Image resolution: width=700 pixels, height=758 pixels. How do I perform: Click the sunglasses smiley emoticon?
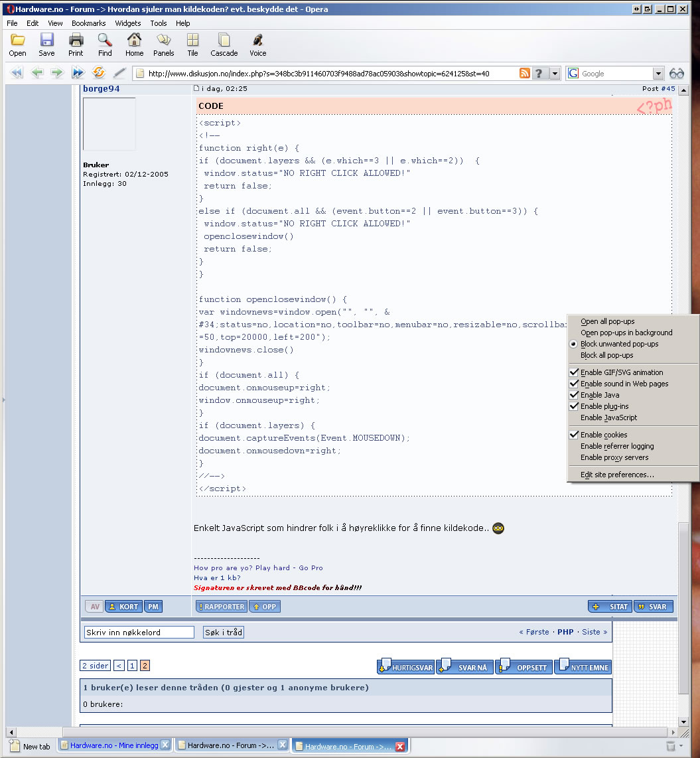[498, 528]
